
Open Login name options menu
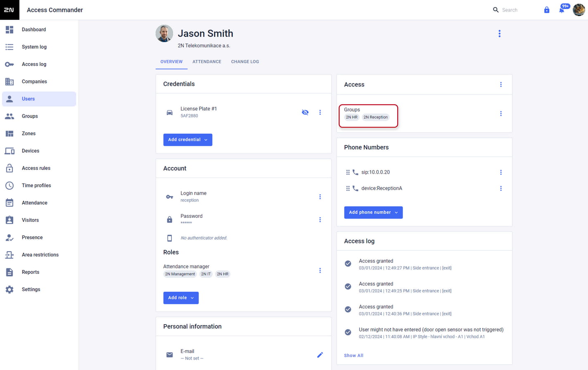320,197
